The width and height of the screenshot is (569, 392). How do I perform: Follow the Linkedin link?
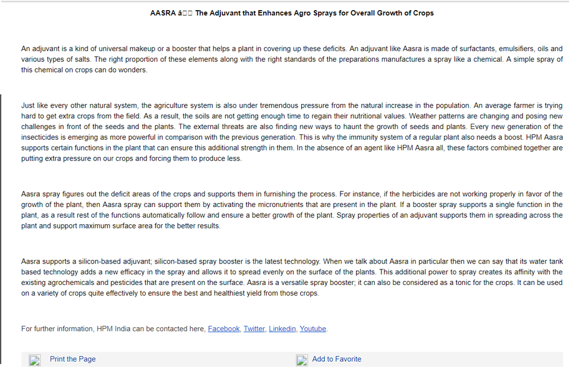point(282,329)
